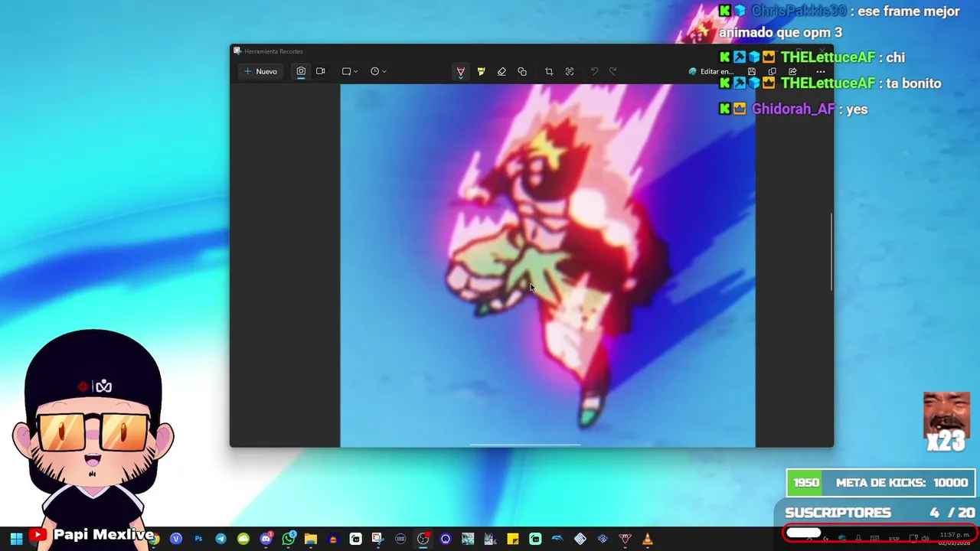Open the delay timer dropdown

coord(378,71)
